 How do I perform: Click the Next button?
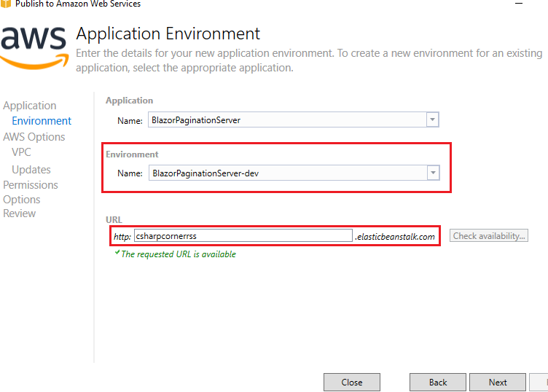(x=497, y=383)
